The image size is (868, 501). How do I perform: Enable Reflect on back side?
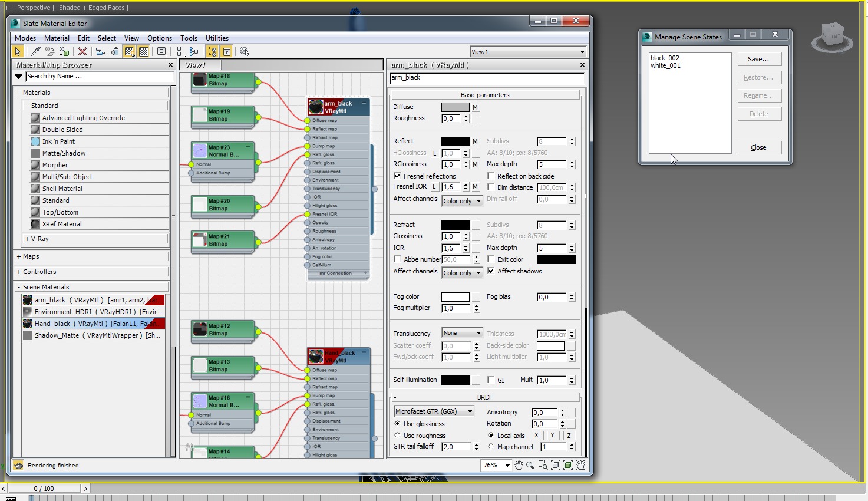491,176
